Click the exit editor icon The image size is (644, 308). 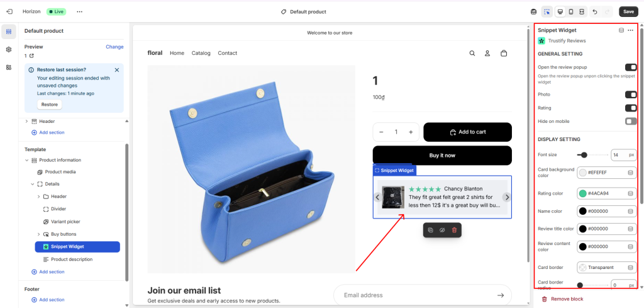9,11
